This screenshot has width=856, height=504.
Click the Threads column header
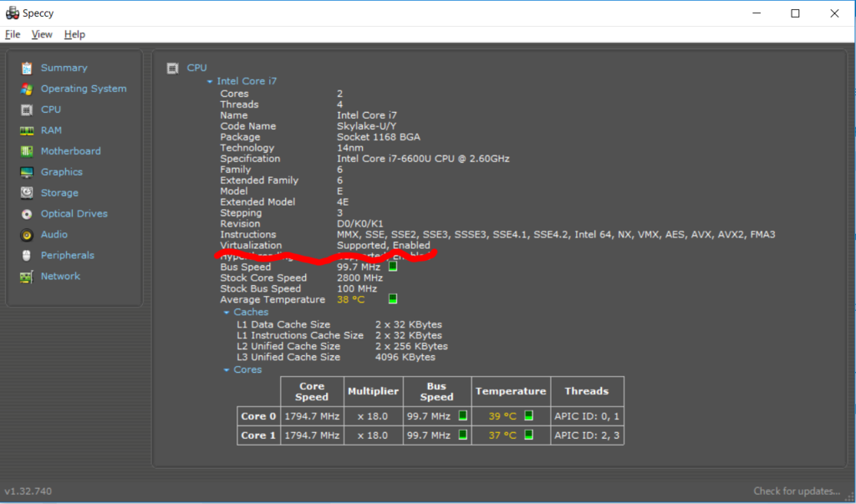coord(587,391)
